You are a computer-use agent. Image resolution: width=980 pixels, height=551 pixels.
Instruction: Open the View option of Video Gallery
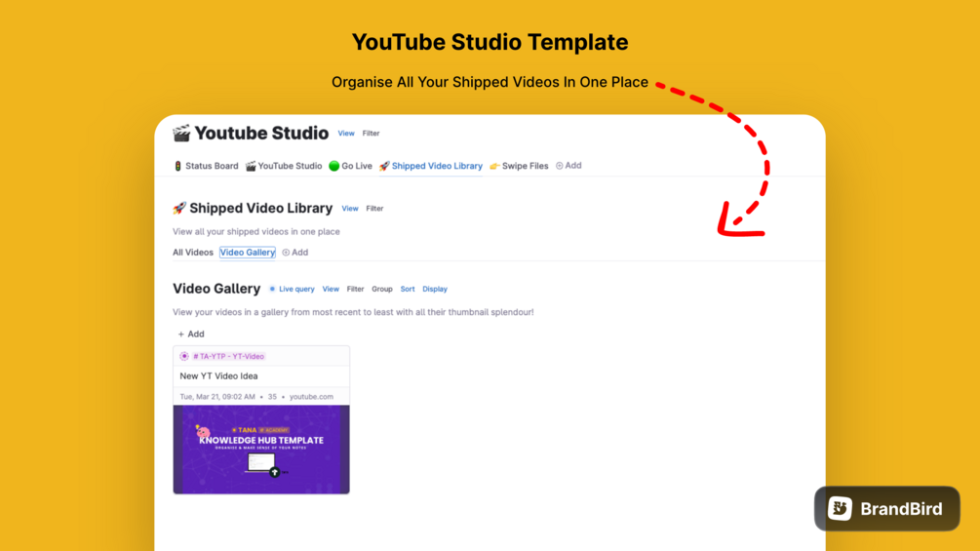click(331, 290)
